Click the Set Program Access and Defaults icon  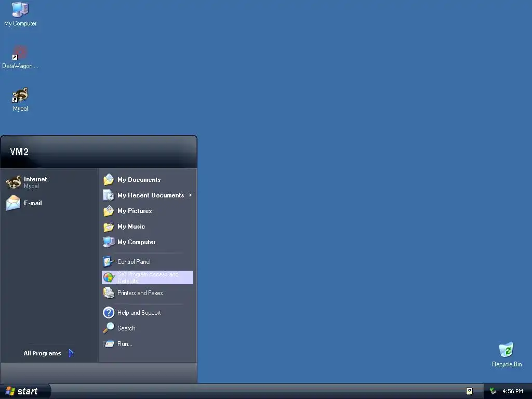point(109,277)
